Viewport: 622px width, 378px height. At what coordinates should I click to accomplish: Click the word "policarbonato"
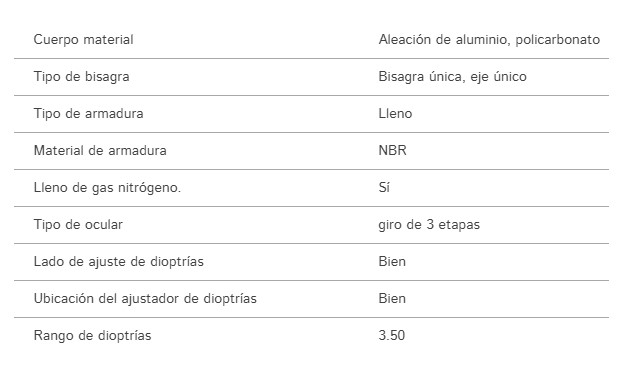pyautogui.click(x=557, y=40)
